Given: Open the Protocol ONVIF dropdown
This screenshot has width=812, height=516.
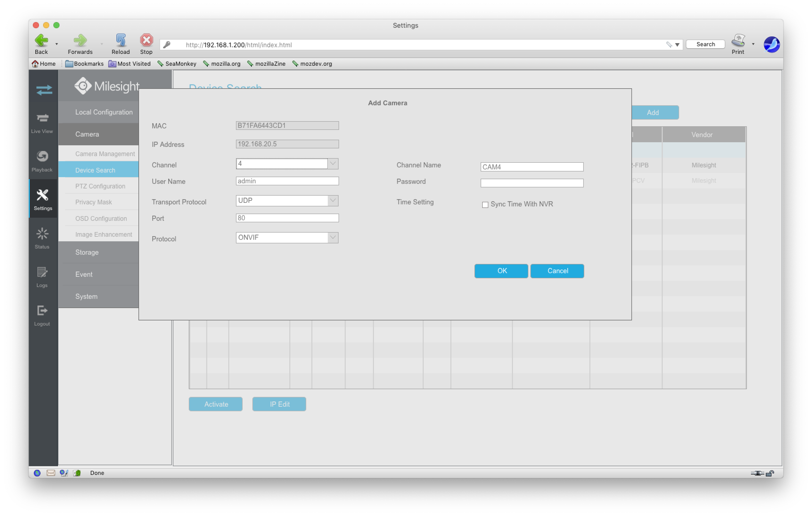Looking at the screenshot, I should (x=332, y=237).
